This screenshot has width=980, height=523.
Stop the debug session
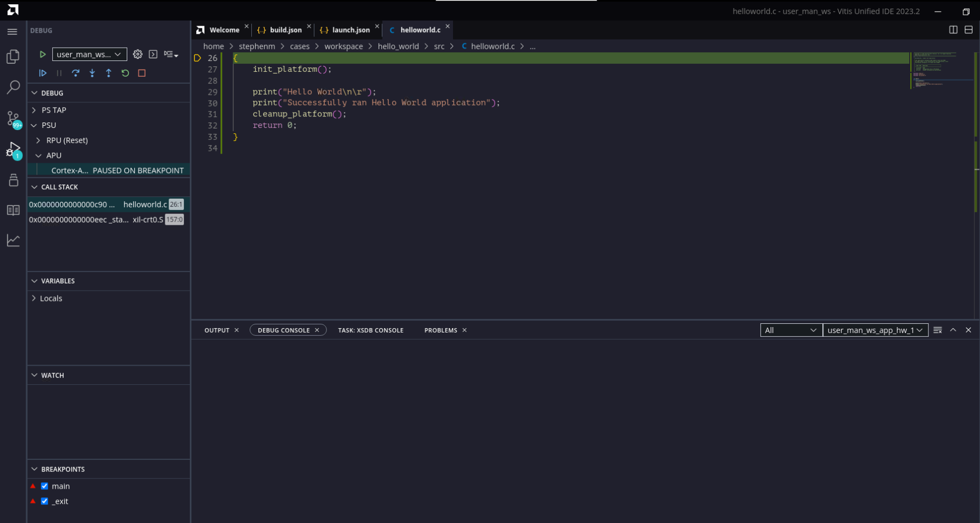click(x=142, y=73)
